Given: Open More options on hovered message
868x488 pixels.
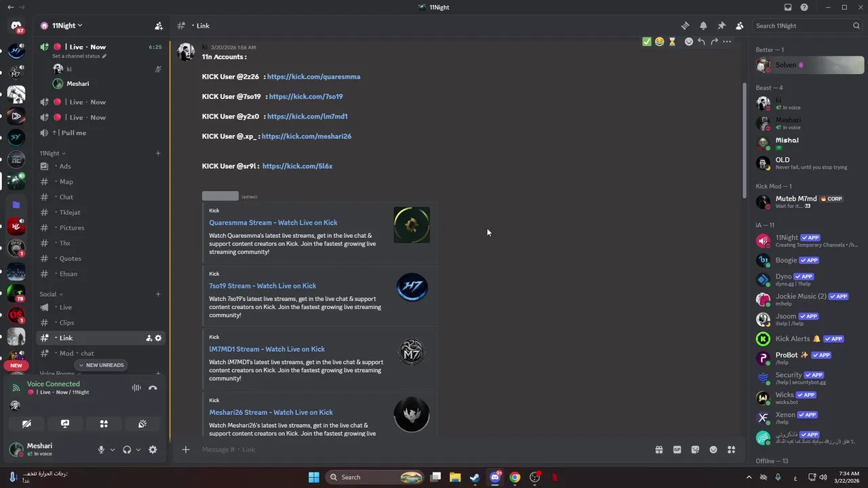Looking at the screenshot, I should coord(727,41).
